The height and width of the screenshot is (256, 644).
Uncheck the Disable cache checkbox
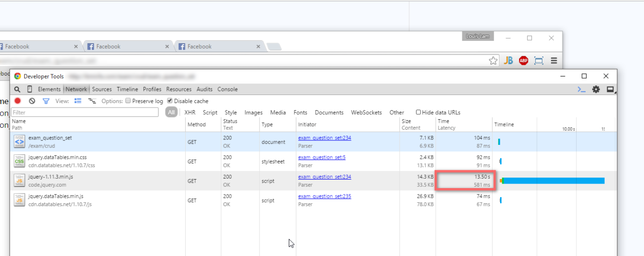click(170, 101)
